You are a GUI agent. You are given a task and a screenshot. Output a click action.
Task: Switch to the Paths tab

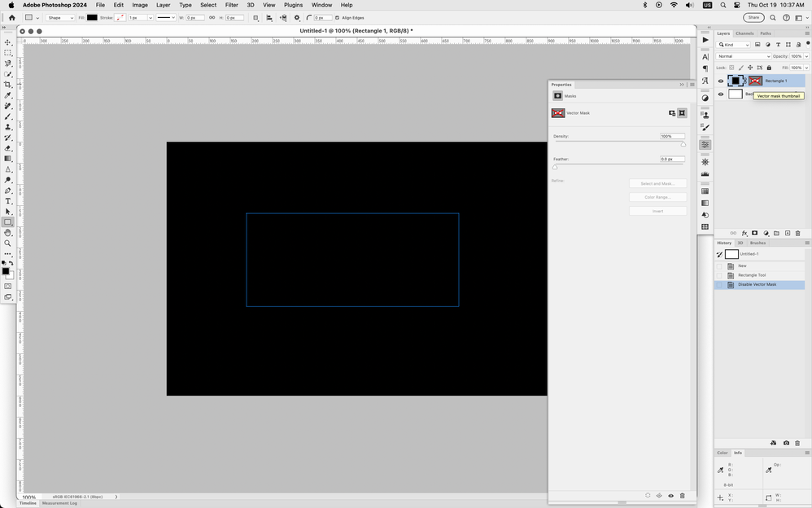(766, 33)
